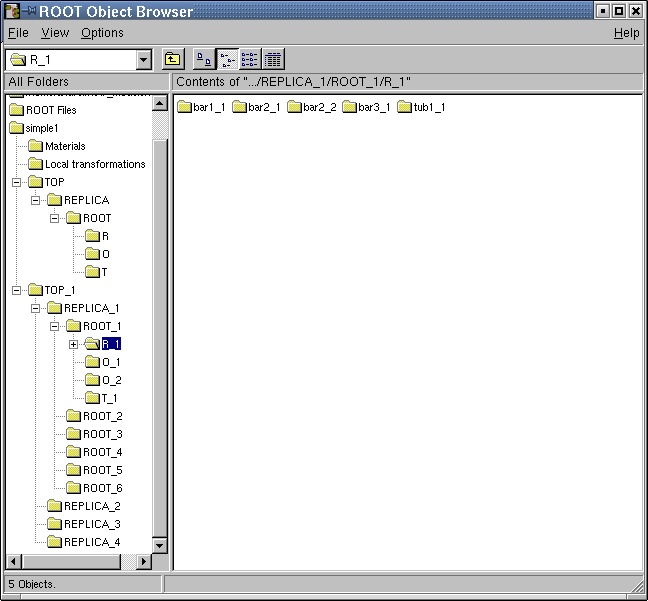
Task: Switch to details view mode
Action: point(272,60)
